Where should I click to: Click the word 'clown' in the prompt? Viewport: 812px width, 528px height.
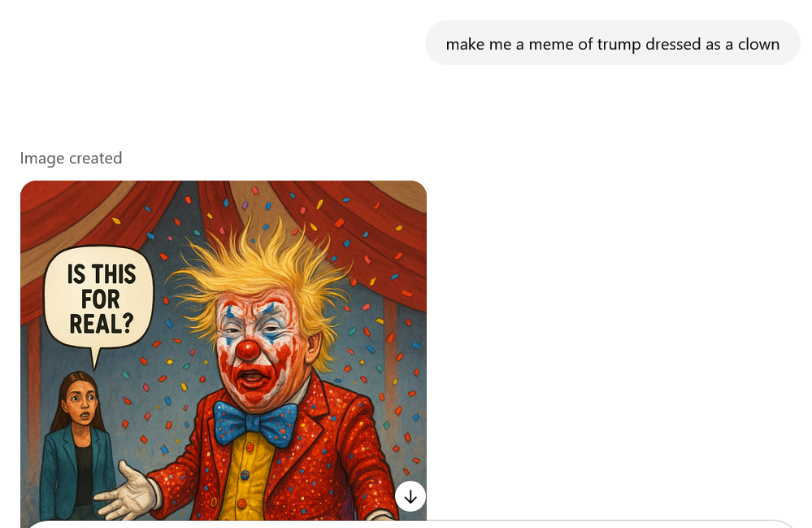[x=758, y=45]
